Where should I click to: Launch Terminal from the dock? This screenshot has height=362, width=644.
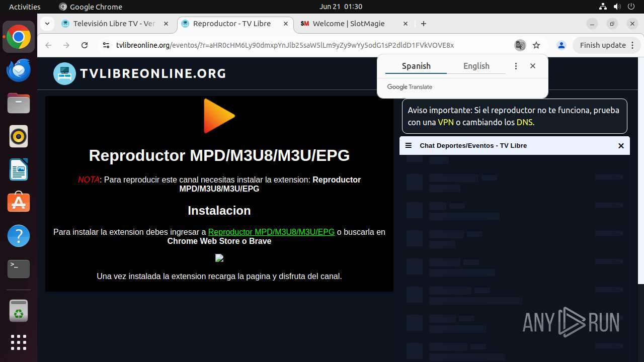(19, 269)
